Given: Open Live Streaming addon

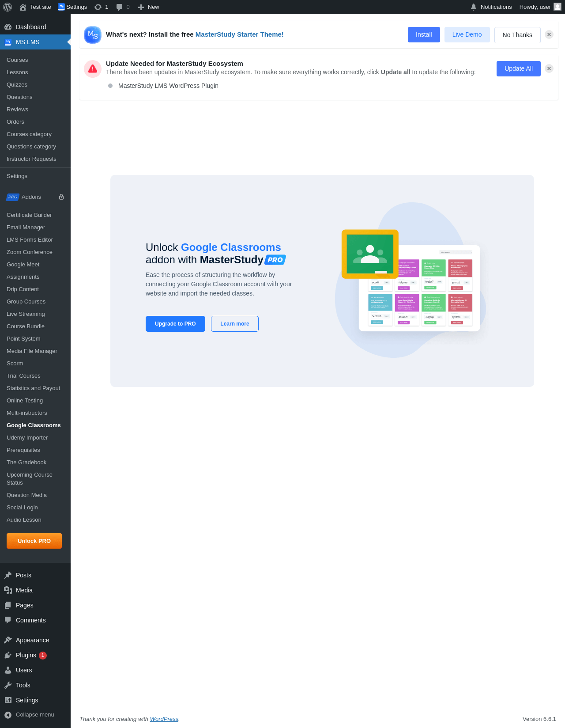Looking at the screenshot, I should [26, 314].
